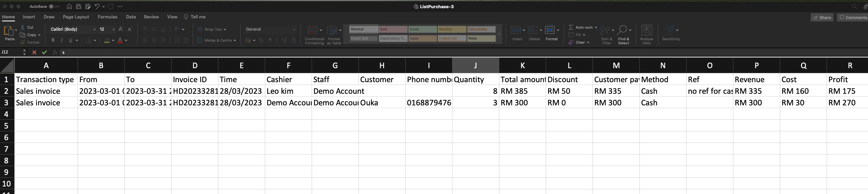Image resolution: width=868 pixels, height=194 pixels.
Task: Open the Borders dropdown arrow
Action: [95, 40]
